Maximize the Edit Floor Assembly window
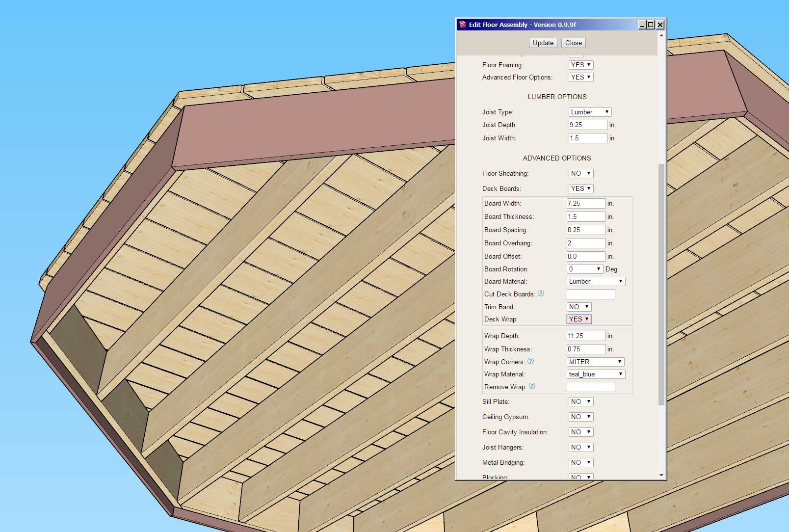Screen dimensions: 789x532 pos(651,25)
